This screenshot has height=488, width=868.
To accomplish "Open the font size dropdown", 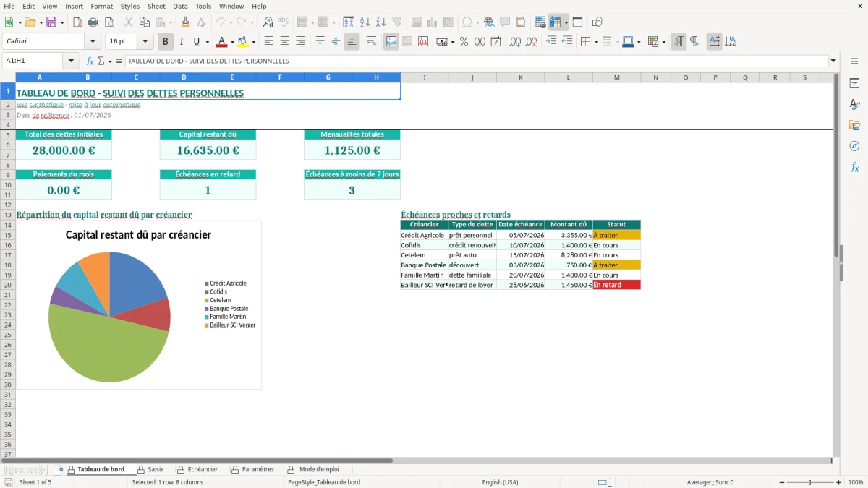I will (145, 42).
